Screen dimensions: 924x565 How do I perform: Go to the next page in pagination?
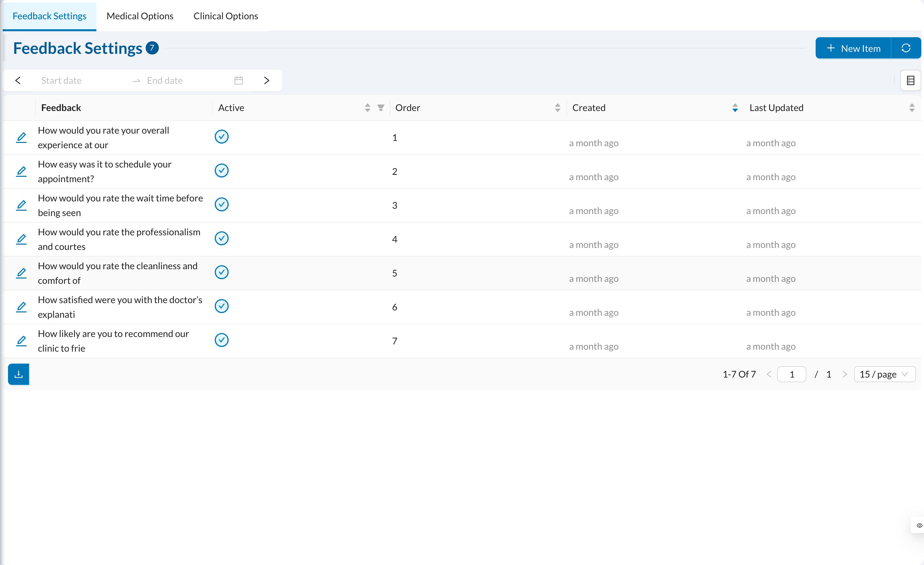(845, 374)
